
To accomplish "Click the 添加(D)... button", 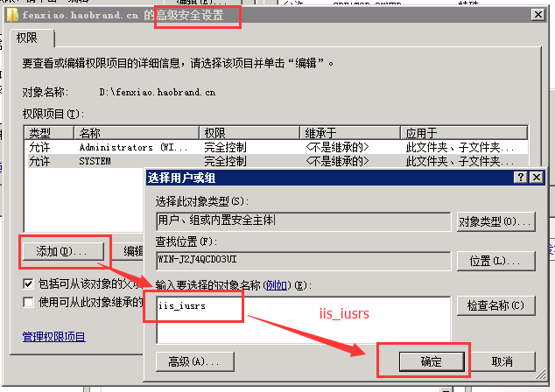I will (x=63, y=251).
